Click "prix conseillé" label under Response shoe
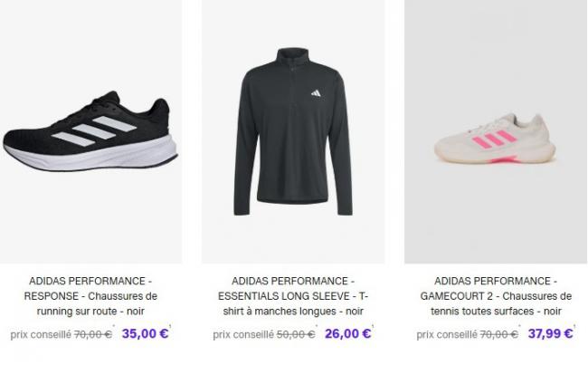 [41, 335]
